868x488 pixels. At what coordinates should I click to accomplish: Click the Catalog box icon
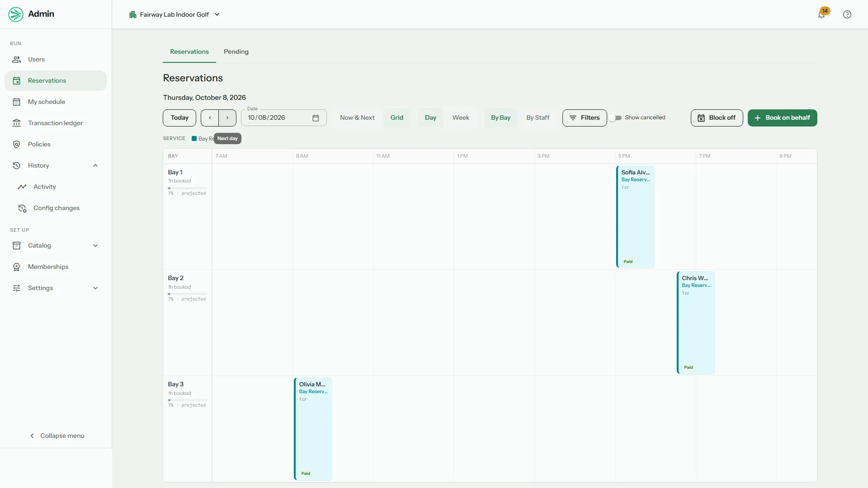pyautogui.click(x=17, y=245)
